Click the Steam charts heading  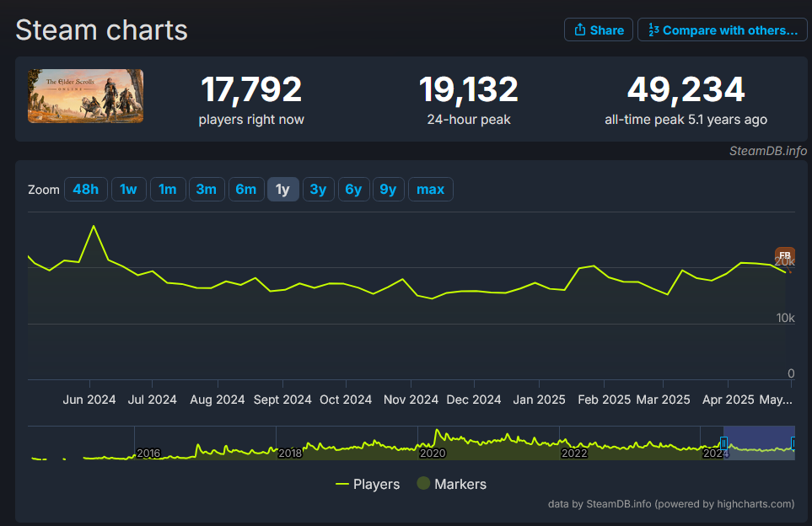[x=101, y=30]
